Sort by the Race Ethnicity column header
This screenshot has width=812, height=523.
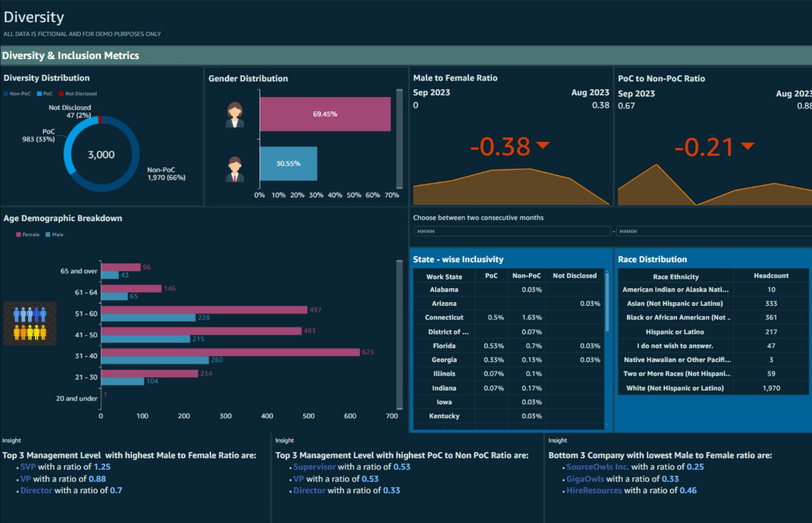click(x=676, y=277)
